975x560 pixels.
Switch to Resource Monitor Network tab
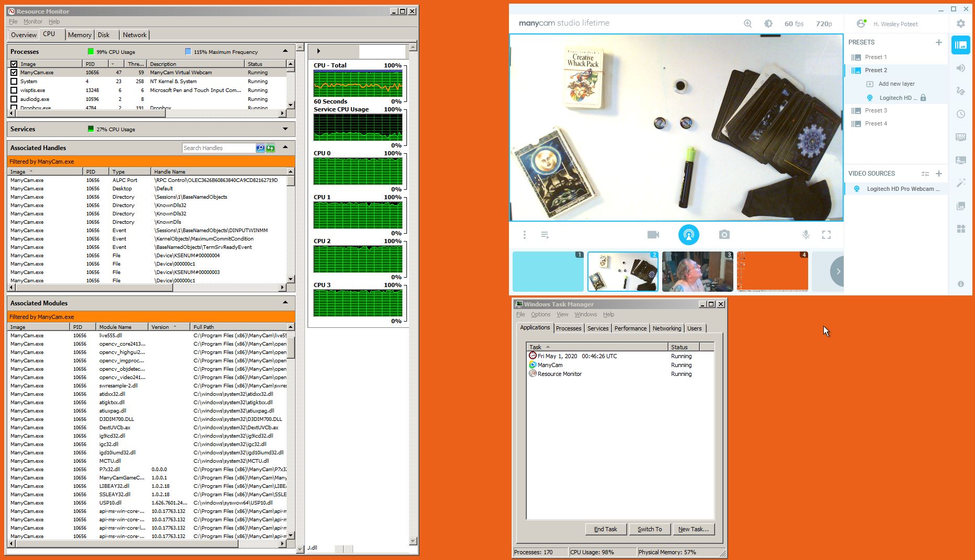click(x=134, y=35)
